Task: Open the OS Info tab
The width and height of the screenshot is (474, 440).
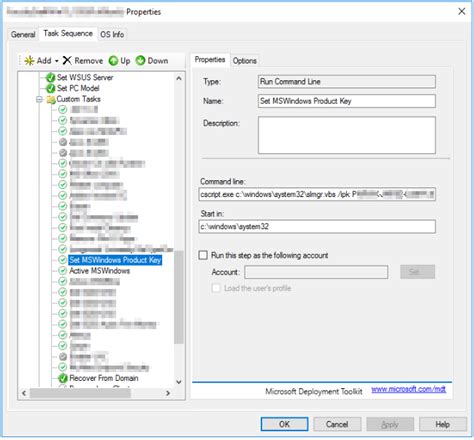Action: 112,34
